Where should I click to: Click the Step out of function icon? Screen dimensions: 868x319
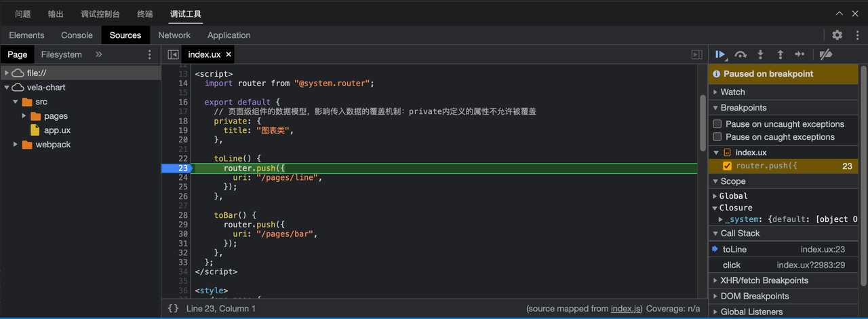pyautogui.click(x=781, y=54)
